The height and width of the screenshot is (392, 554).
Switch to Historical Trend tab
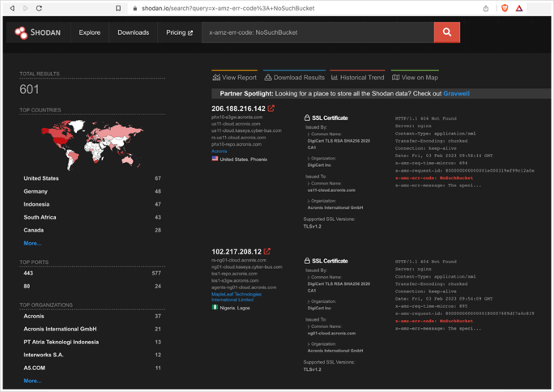click(x=357, y=78)
